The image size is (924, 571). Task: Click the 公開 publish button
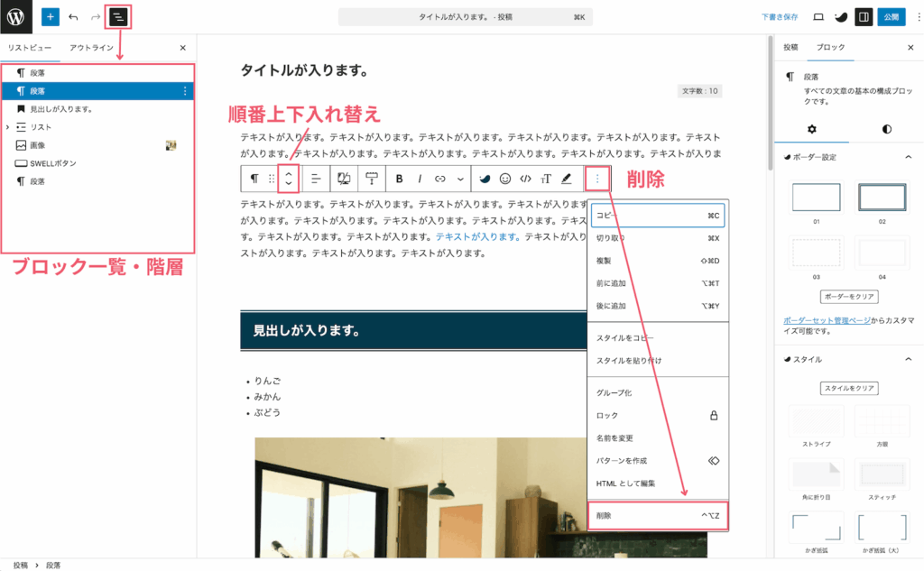891,17
